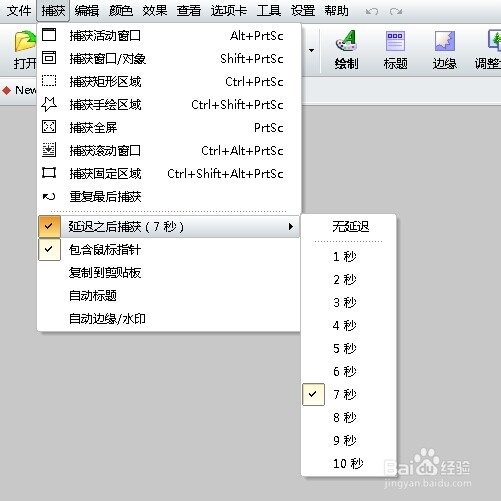Select 1 秒 delay
Image resolution: width=501 pixels, height=501 pixels.
(349, 257)
